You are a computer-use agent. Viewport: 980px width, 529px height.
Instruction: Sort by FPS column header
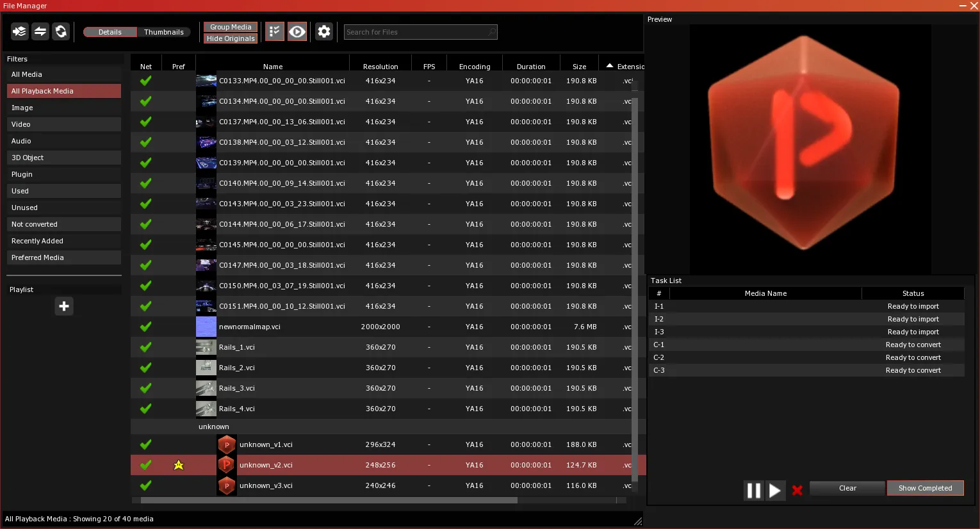coord(429,67)
